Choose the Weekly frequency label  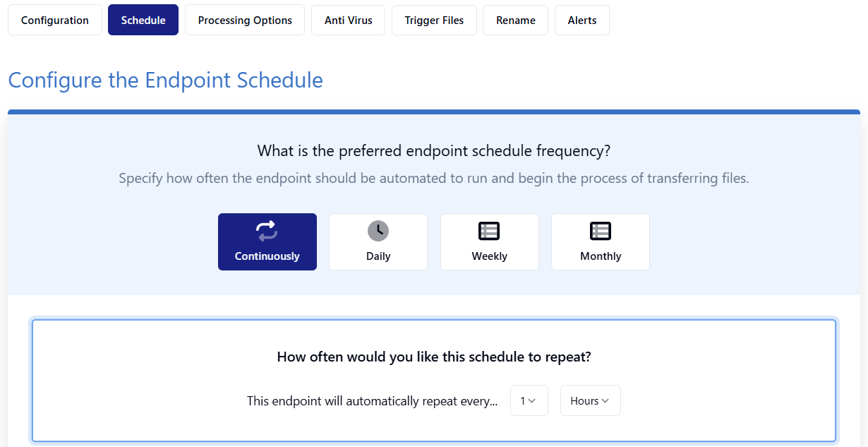[490, 256]
